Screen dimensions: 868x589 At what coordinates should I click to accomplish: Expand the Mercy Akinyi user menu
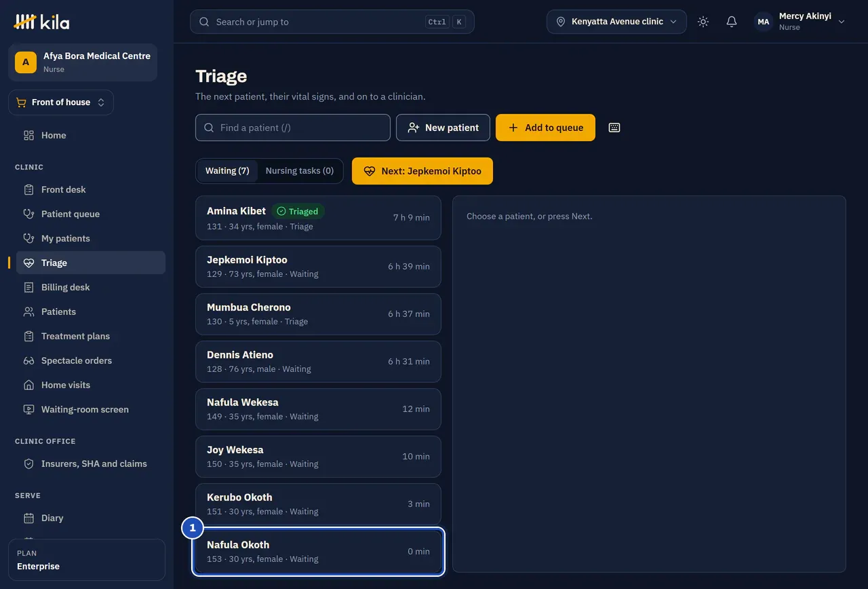801,22
